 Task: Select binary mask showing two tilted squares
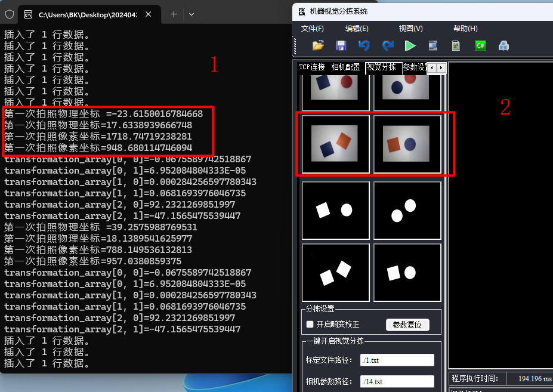[x=335, y=273]
